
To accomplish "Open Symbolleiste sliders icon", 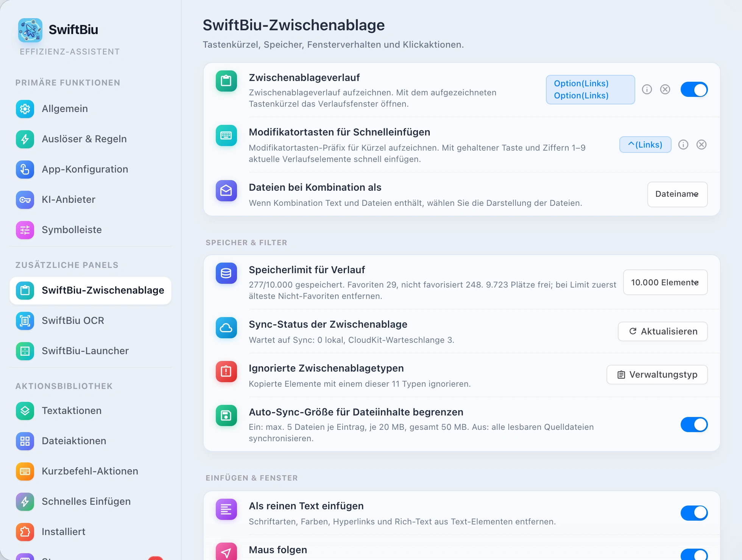I will [25, 230].
